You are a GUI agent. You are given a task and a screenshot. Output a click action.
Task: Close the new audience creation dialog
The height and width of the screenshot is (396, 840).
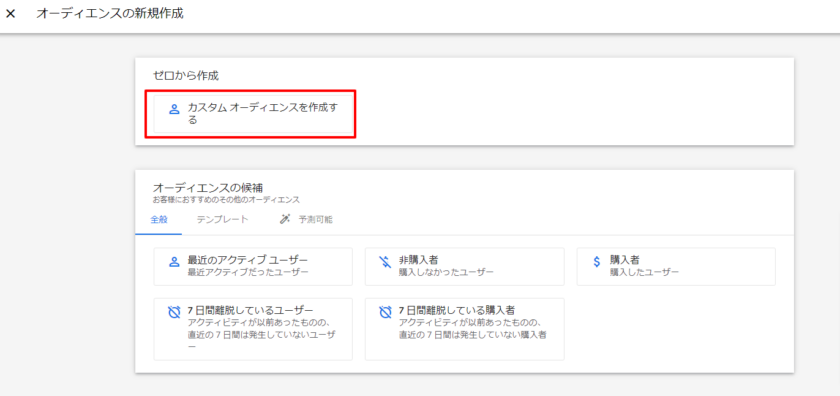[x=10, y=14]
